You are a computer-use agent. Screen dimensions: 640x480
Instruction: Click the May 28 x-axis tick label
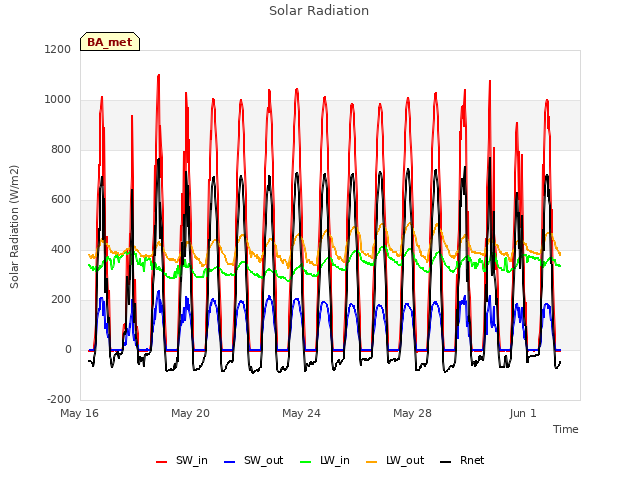point(412,413)
